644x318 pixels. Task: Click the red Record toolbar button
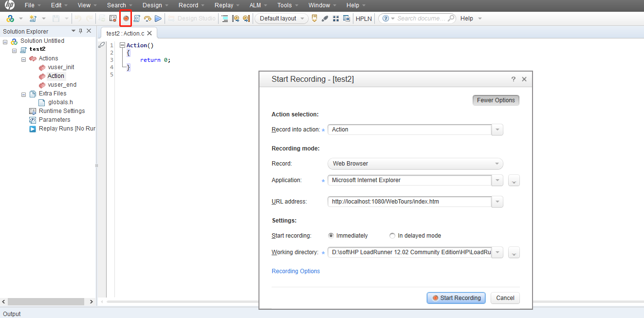point(126,19)
